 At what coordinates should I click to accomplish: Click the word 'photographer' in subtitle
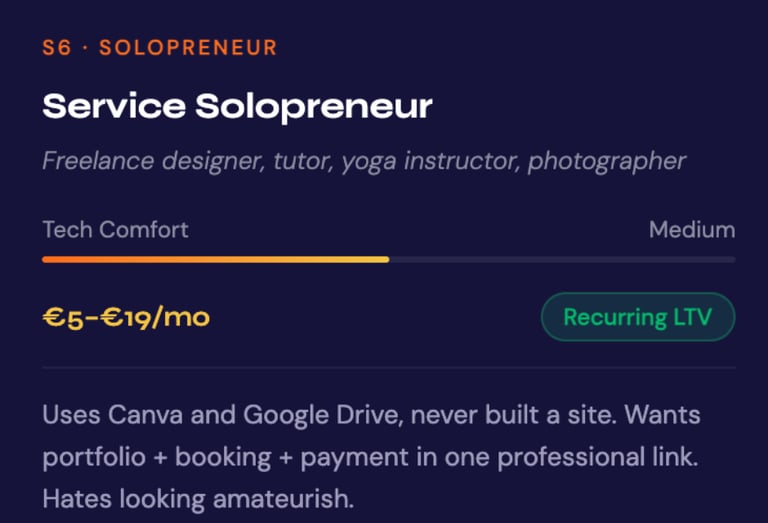(x=606, y=162)
